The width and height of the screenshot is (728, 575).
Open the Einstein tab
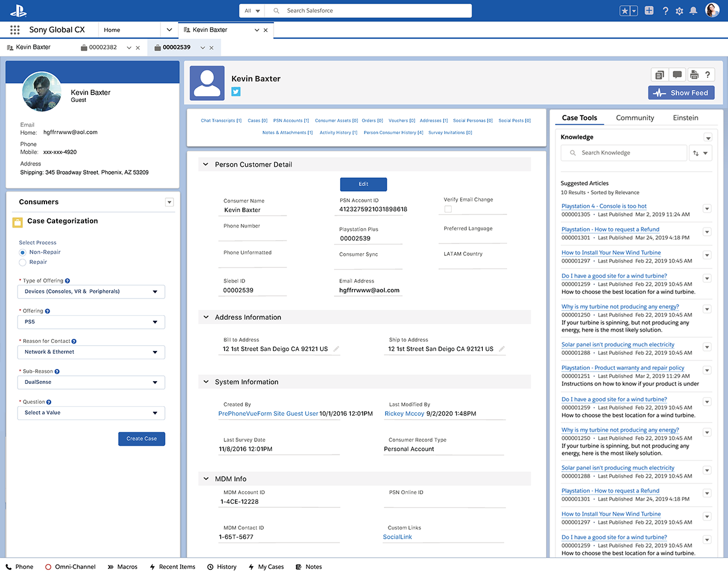(685, 118)
